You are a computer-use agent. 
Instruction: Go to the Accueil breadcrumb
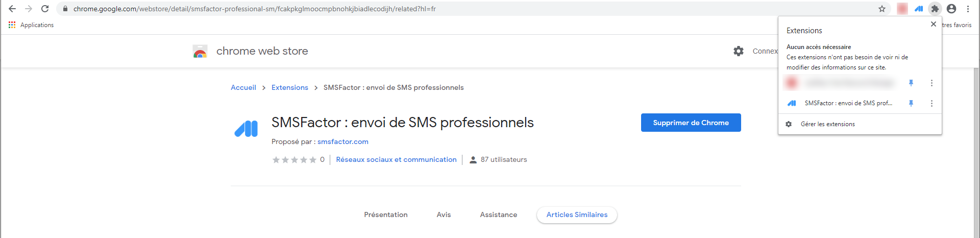pos(243,87)
